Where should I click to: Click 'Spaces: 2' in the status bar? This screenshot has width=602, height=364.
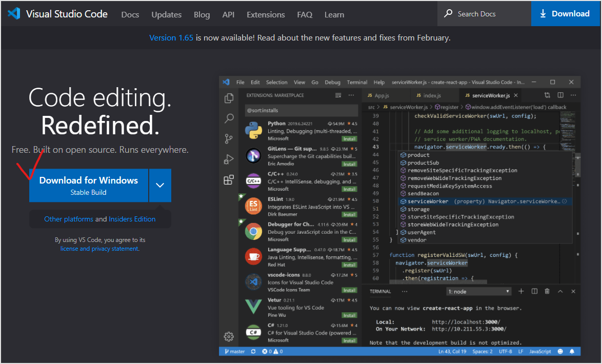[x=482, y=351]
